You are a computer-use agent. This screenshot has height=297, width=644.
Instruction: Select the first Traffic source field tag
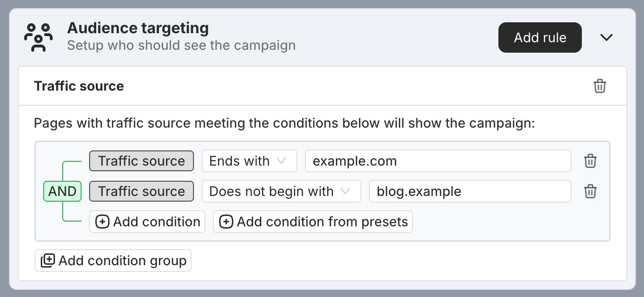[x=141, y=161]
